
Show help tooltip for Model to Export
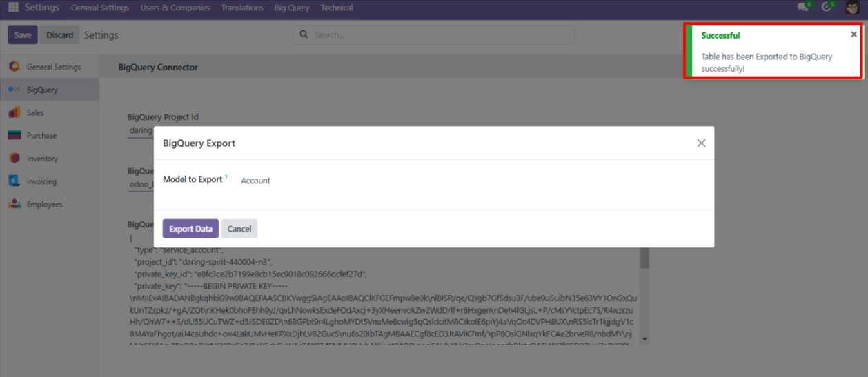[226, 177]
